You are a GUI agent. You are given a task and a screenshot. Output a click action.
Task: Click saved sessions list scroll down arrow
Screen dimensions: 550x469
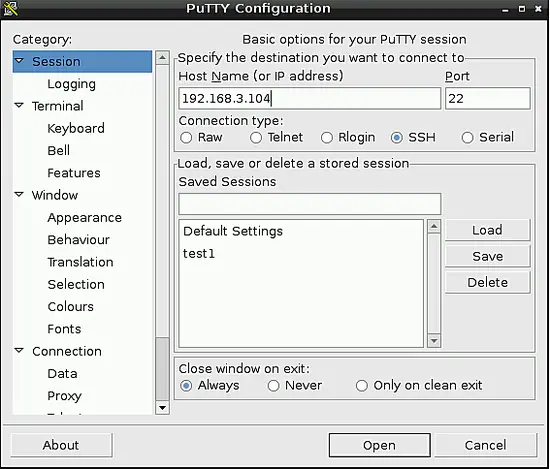click(x=434, y=341)
